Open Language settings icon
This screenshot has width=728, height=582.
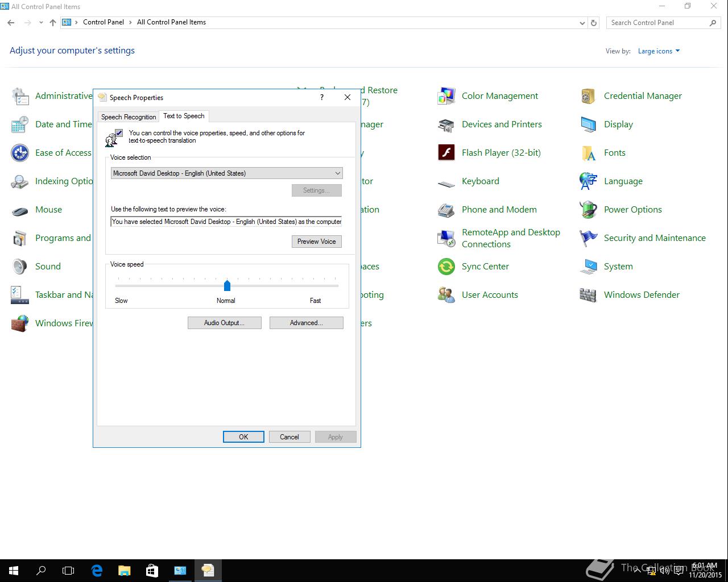pos(589,181)
